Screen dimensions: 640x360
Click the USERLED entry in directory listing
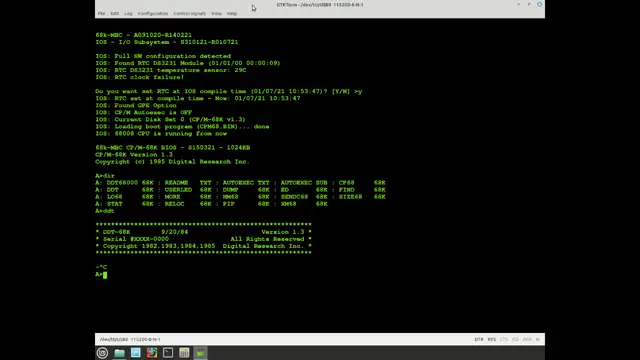(x=188, y=190)
